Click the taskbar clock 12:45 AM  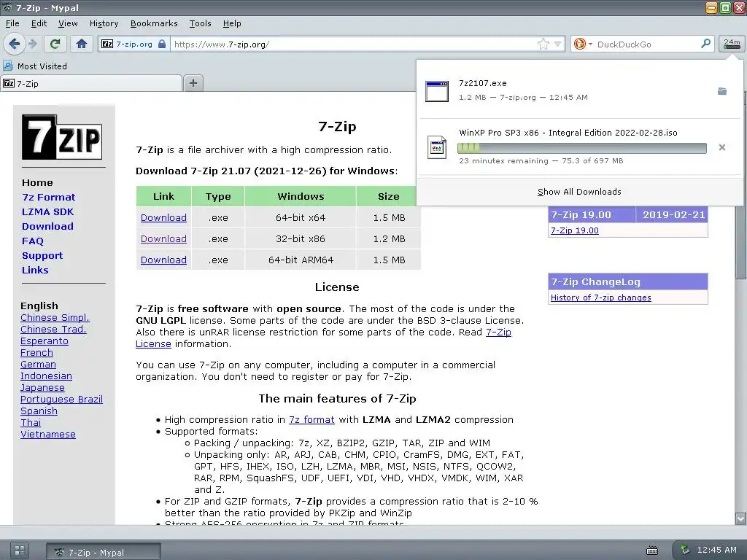click(x=716, y=550)
